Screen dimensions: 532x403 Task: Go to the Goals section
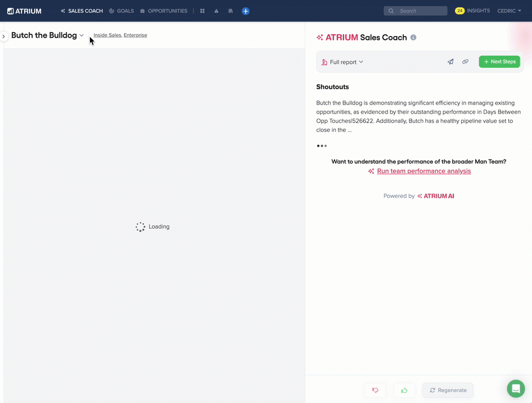[x=121, y=11]
